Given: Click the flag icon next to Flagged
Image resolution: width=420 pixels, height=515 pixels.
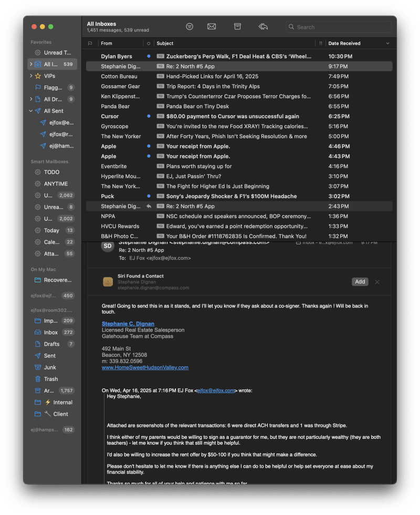Looking at the screenshot, I should tap(37, 88).
